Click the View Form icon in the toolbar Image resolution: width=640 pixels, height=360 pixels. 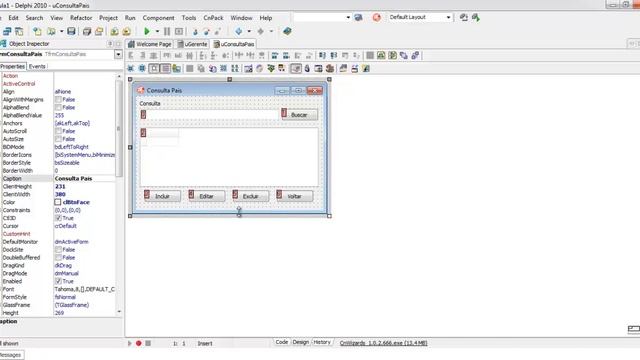(19, 31)
